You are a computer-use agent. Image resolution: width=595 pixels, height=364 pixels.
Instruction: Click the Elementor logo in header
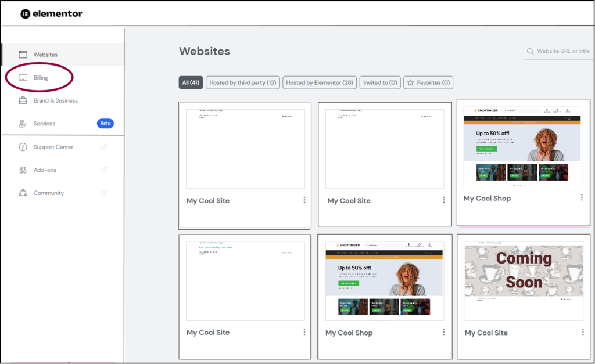point(51,13)
